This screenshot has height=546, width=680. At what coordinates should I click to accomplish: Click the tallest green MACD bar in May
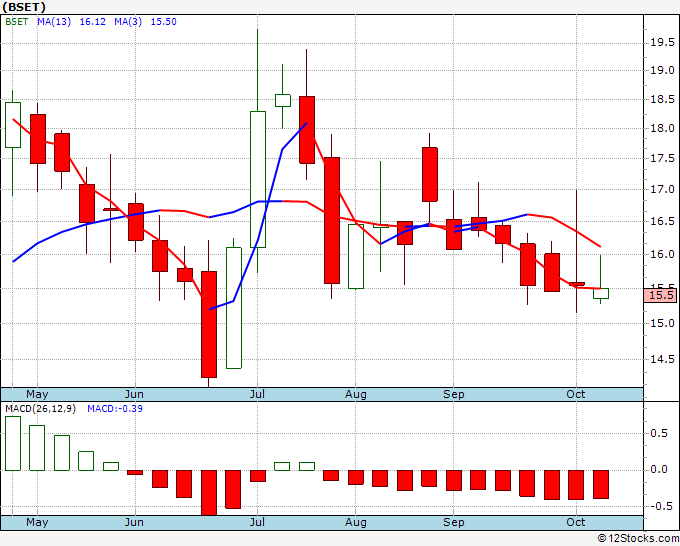click(12, 443)
